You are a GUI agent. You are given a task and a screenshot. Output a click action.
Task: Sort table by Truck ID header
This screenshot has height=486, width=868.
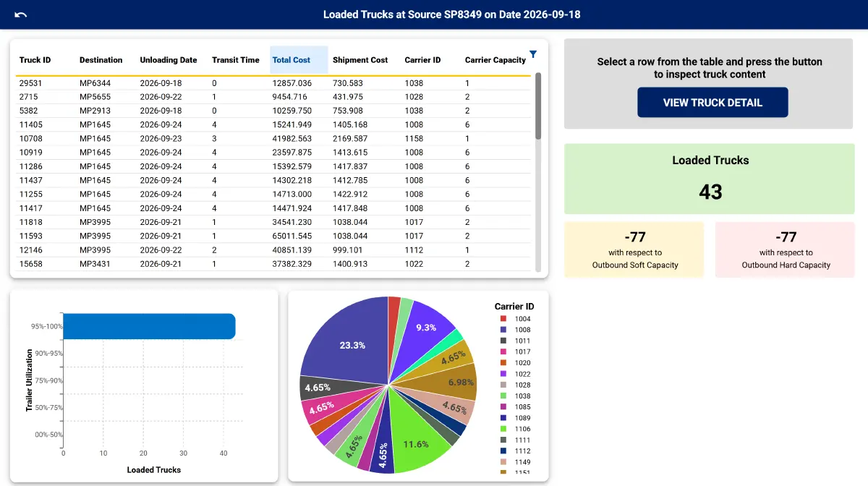pos(35,60)
